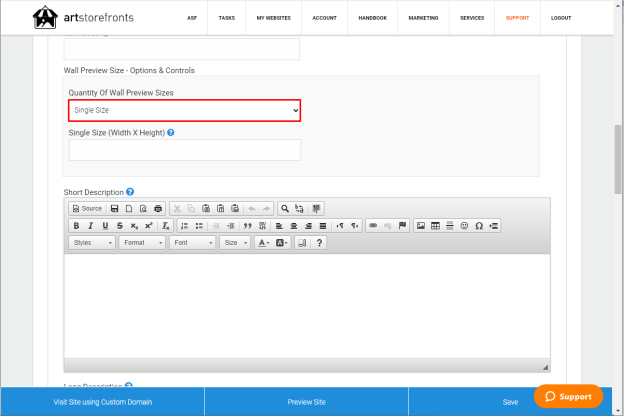
Task: Toggle Strikethrough formatting
Action: (120, 226)
